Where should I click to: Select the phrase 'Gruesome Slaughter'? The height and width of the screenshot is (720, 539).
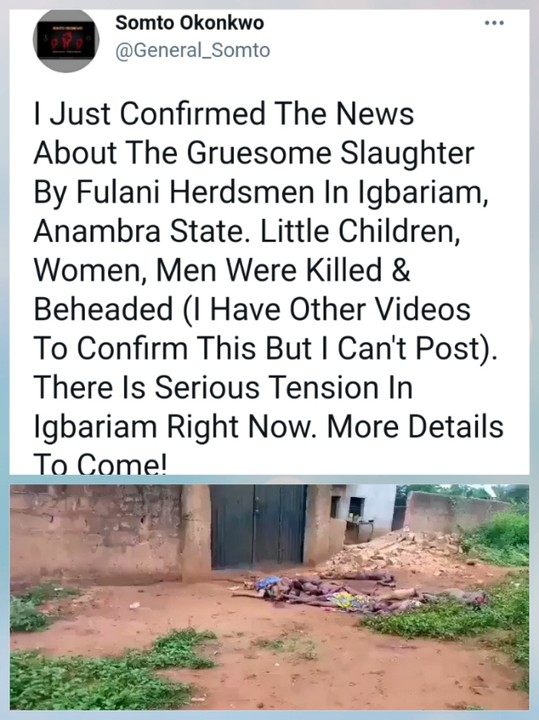pos(330,152)
